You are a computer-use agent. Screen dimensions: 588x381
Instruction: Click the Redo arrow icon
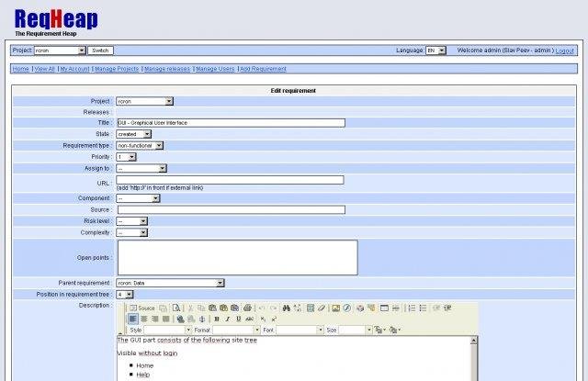pyautogui.click(x=274, y=308)
